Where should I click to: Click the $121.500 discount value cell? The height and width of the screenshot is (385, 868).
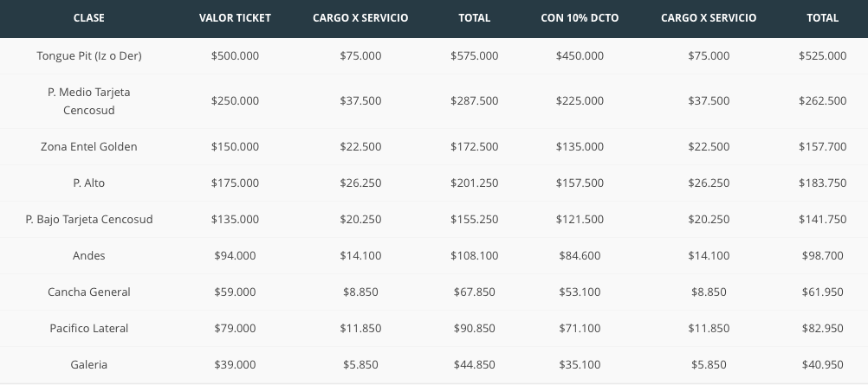coord(580,219)
